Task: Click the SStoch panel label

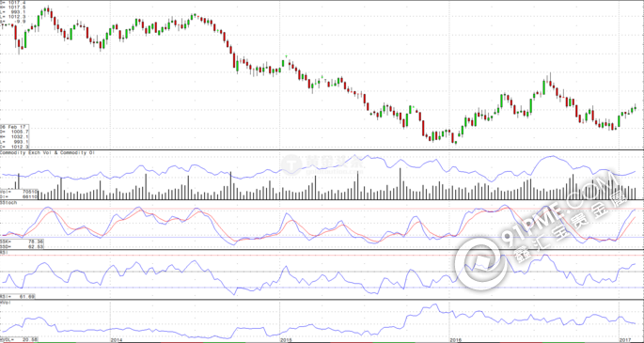Action: coord(8,203)
